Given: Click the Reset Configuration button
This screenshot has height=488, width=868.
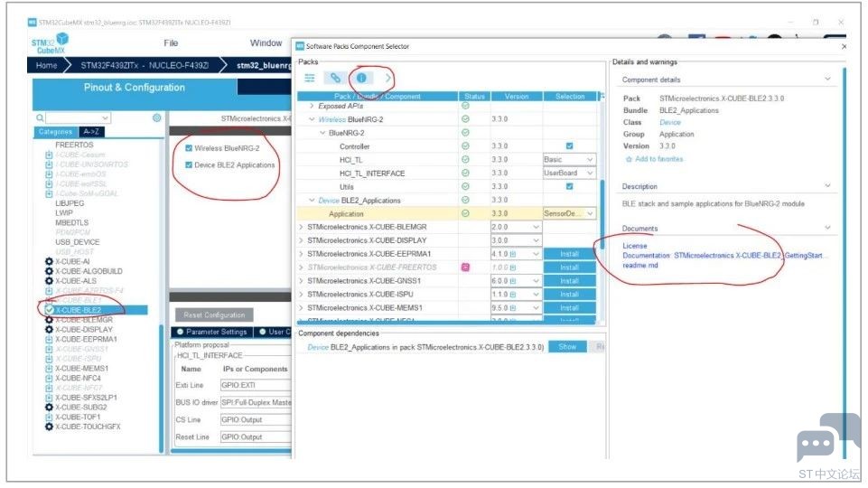Looking at the screenshot, I should click(214, 314).
